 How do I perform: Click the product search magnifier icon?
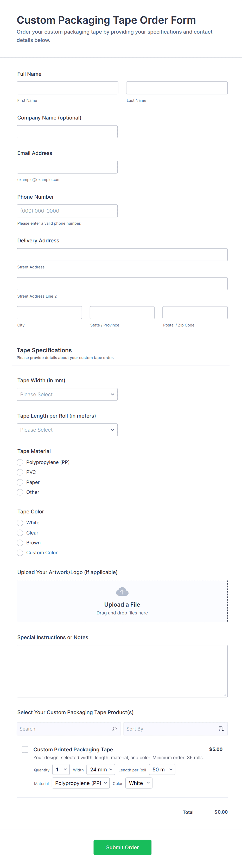click(x=114, y=729)
